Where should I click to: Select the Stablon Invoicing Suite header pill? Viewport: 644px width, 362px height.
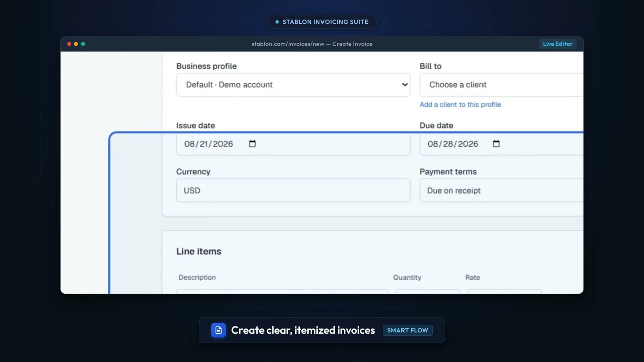[322, 22]
